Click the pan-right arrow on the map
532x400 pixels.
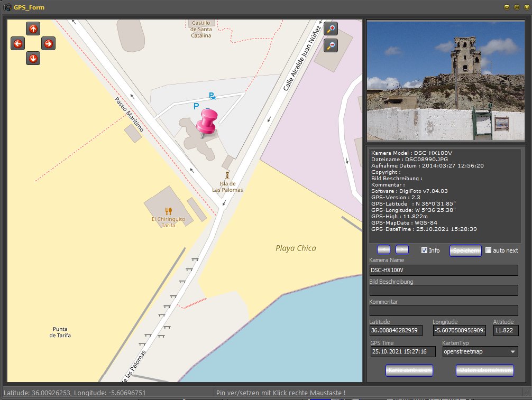click(48, 43)
